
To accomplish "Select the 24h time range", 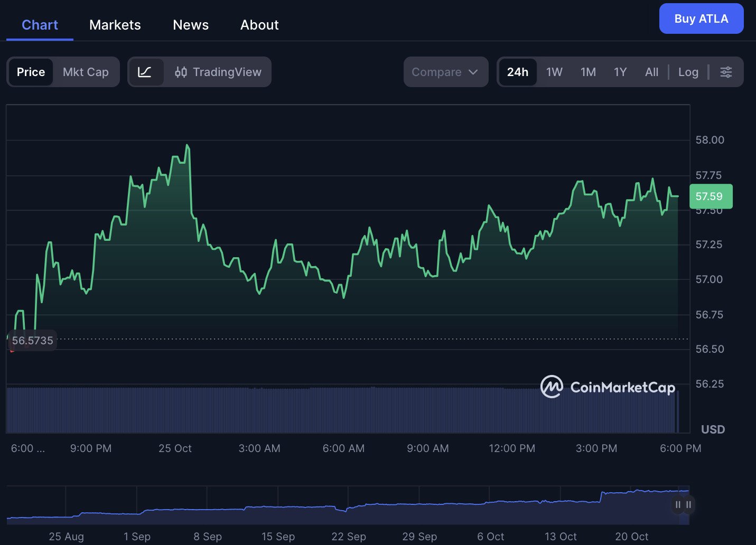I will (x=517, y=72).
